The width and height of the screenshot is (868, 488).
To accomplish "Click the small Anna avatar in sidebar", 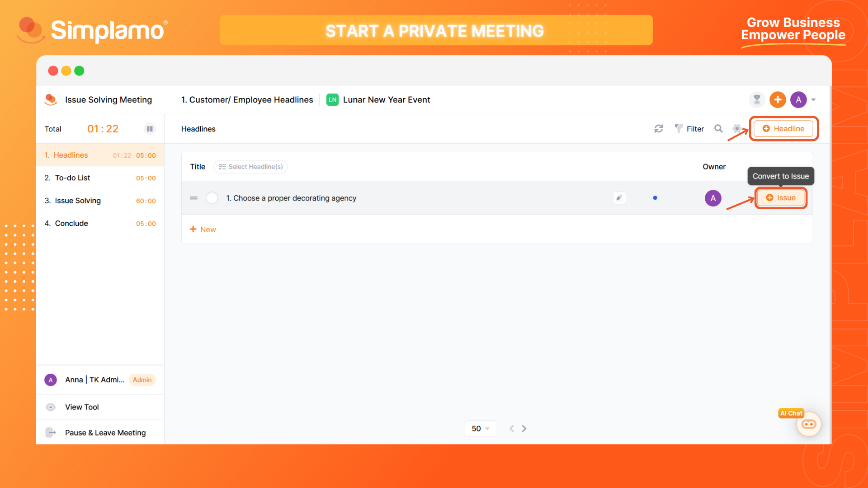I will pyautogui.click(x=51, y=380).
